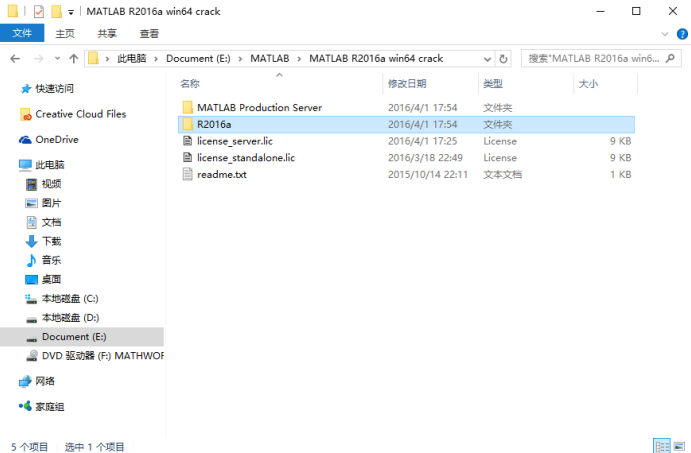Switch to large thumbnails view icon
Image resolution: width=691 pixels, height=453 pixels.
coord(679,446)
